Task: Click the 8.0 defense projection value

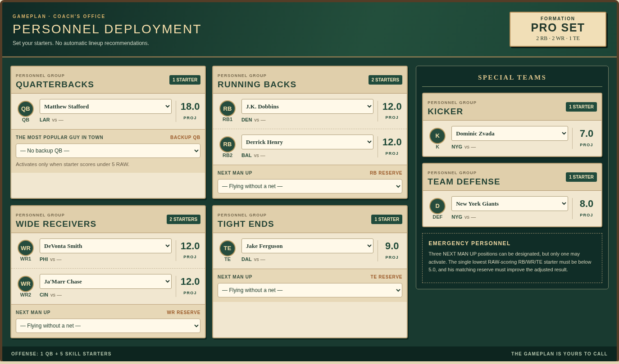Action: tap(587, 204)
